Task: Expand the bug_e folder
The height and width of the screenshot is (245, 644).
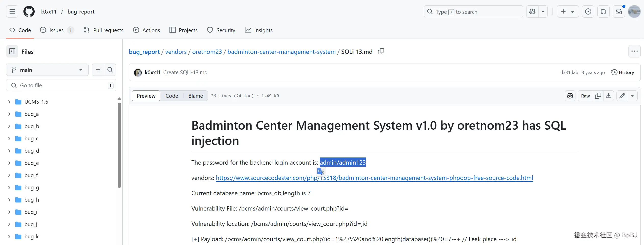Action: pyautogui.click(x=9, y=163)
